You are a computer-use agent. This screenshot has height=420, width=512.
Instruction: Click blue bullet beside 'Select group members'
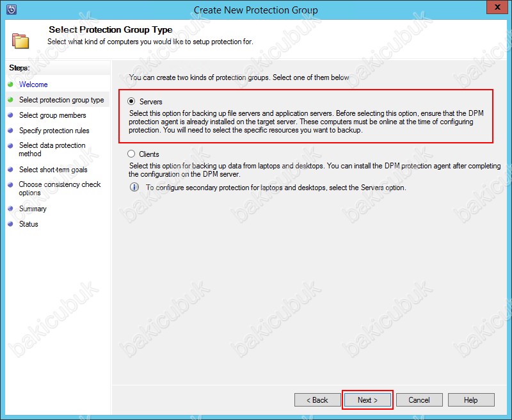[x=10, y=115]
